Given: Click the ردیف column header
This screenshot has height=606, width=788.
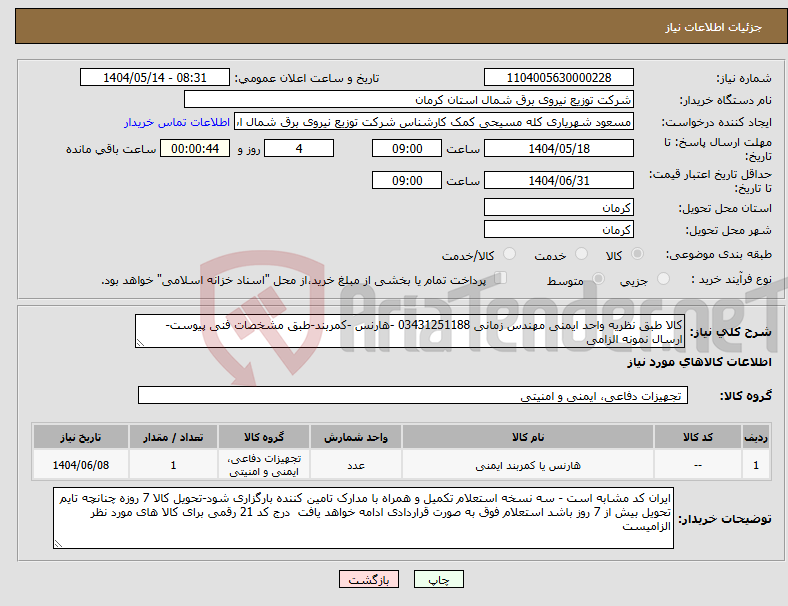Looking at the screenshot, I should pos(755,437).
